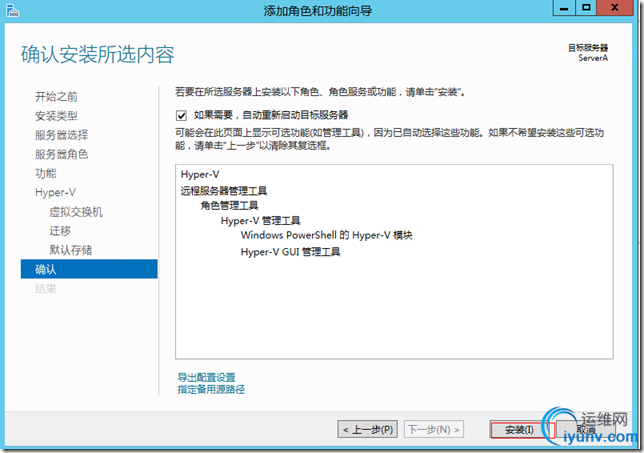The height and width of the screenshot is (453, 644).
Task: Select Windows PowerShell 的 Hyper-V 模块 row
Action: coord(327,235)
